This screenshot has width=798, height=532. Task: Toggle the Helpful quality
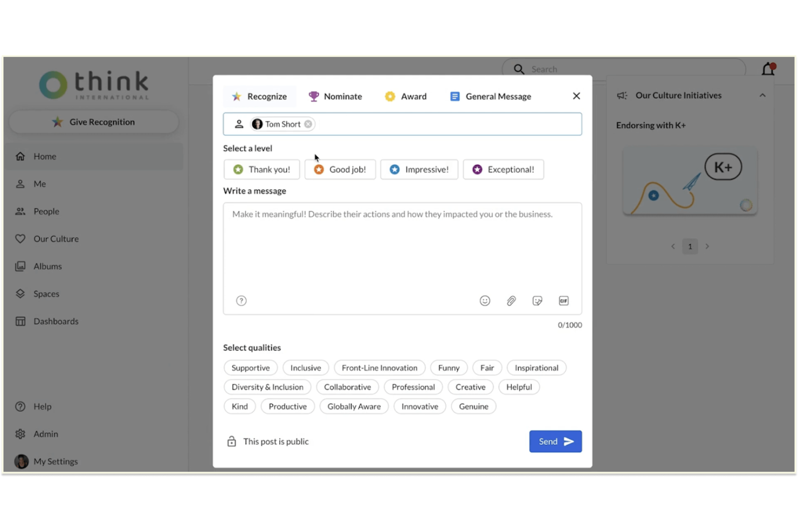pyautogui.click(x=519, y=387)
